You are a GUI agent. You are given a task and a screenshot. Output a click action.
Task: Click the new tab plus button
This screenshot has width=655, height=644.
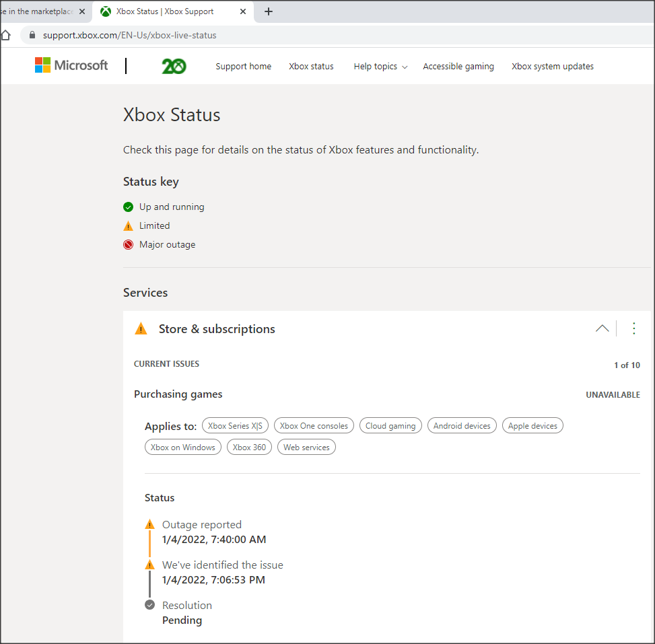[x=269, y=11]
